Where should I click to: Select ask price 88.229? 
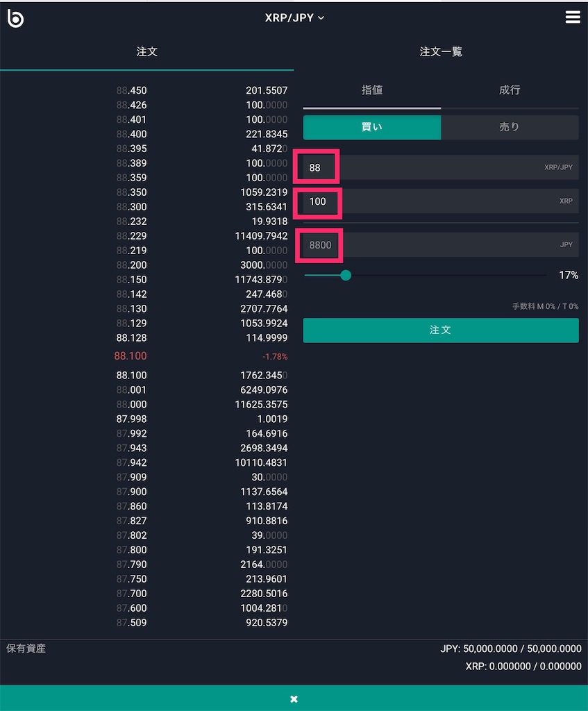click(131, 236)
